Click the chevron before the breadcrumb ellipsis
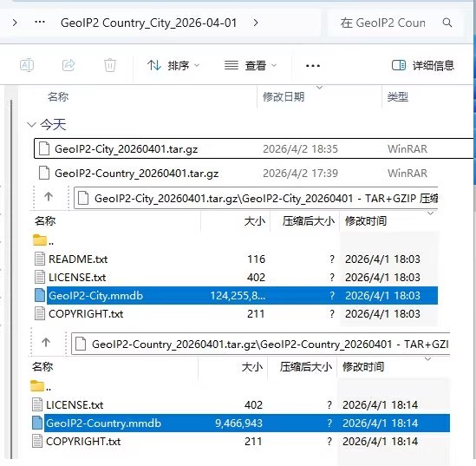 (15, 23)
